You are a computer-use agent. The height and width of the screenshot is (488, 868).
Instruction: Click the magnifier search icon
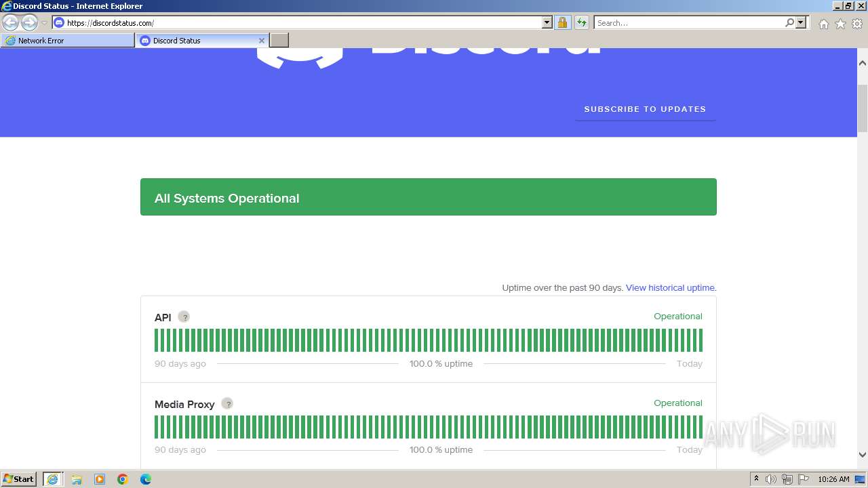tap(789, 22)
